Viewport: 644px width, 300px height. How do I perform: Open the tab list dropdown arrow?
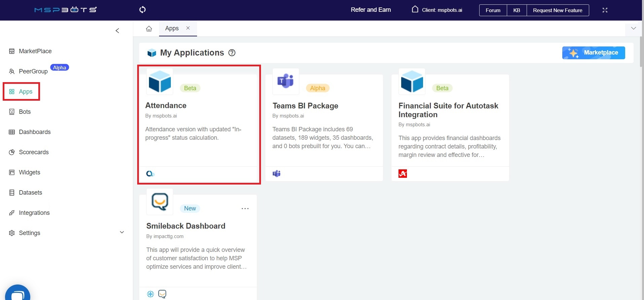pyautogui.click(x=634, y=28)
